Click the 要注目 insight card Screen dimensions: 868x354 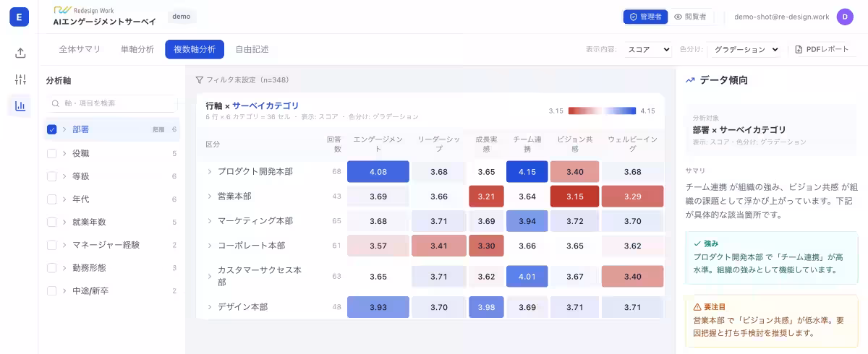click(772, 320)
